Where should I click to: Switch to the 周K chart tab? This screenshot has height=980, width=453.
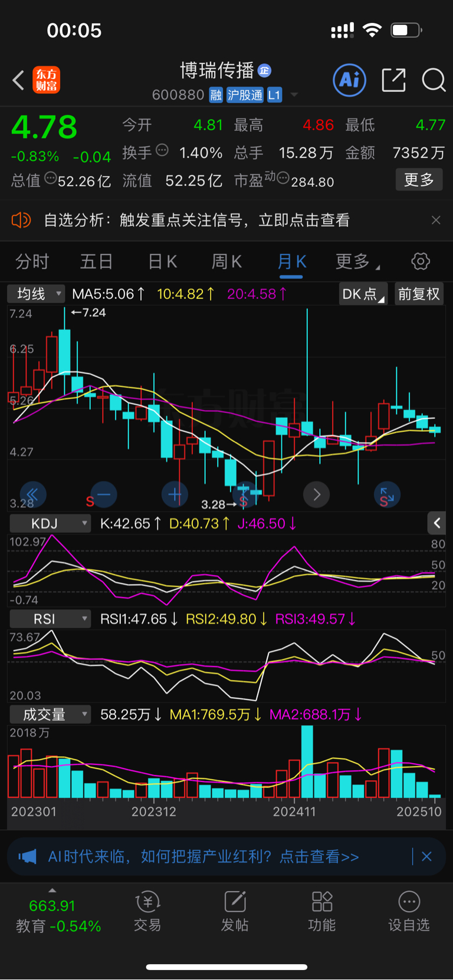[x=226, y=261]
